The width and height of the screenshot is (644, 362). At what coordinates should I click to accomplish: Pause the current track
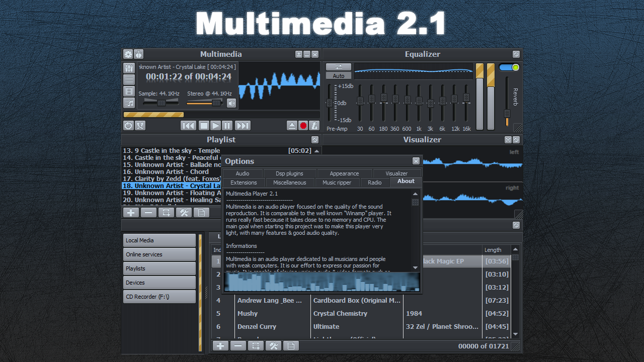click(227, 126)
